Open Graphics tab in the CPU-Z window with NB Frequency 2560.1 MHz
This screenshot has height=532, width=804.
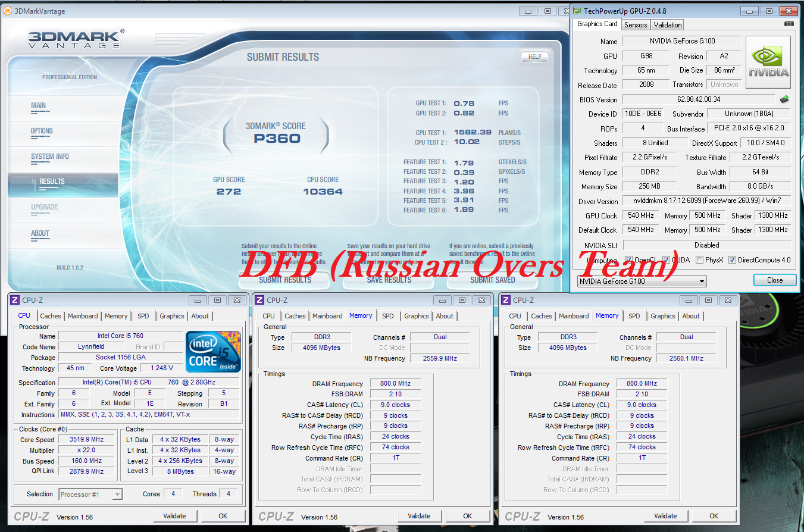tap(663, 316)
